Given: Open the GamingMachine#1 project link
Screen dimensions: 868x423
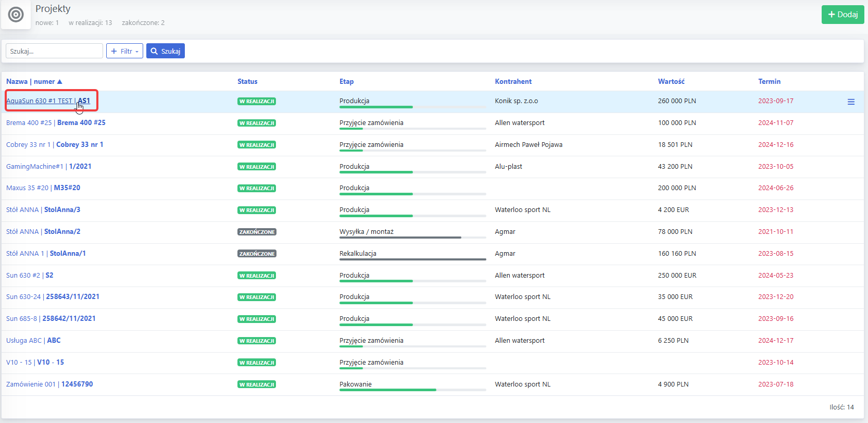Looking at the screenshot, I should click(x=48, y=167).
